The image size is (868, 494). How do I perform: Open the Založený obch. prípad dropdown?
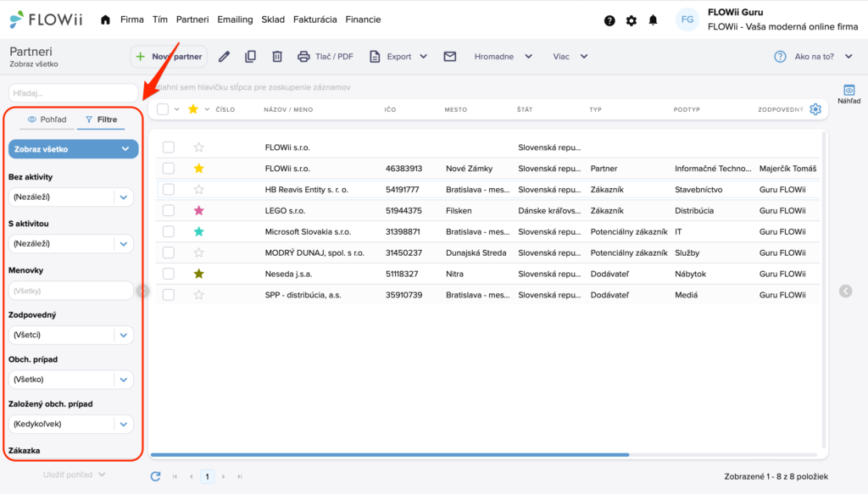pos(71,425)
